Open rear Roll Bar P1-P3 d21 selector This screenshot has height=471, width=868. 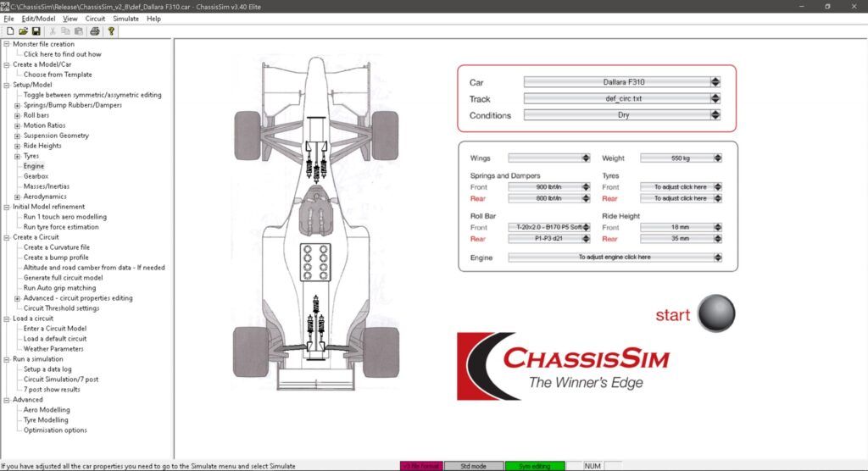click(x=549, y=239)
